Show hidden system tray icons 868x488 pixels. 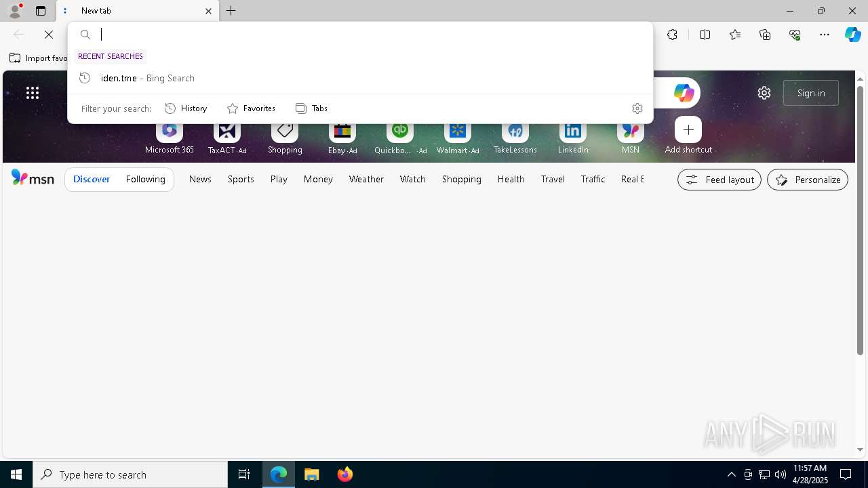(x=731, y=474)
